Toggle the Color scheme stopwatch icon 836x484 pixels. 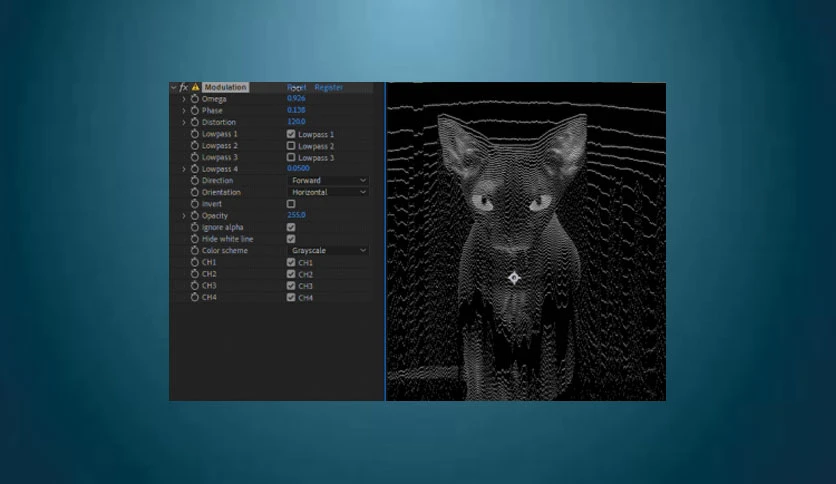[x=195, y=251]
